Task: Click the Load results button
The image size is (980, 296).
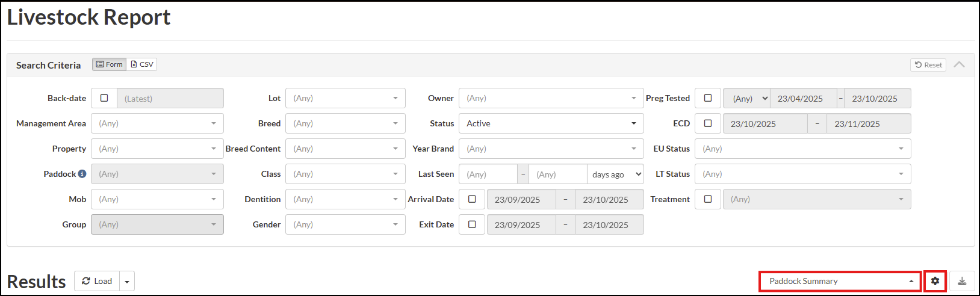Action: click(97, 281)
